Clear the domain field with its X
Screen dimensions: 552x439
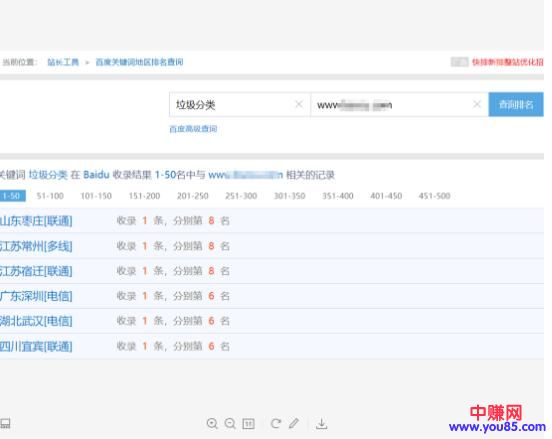tap(477, 104)
